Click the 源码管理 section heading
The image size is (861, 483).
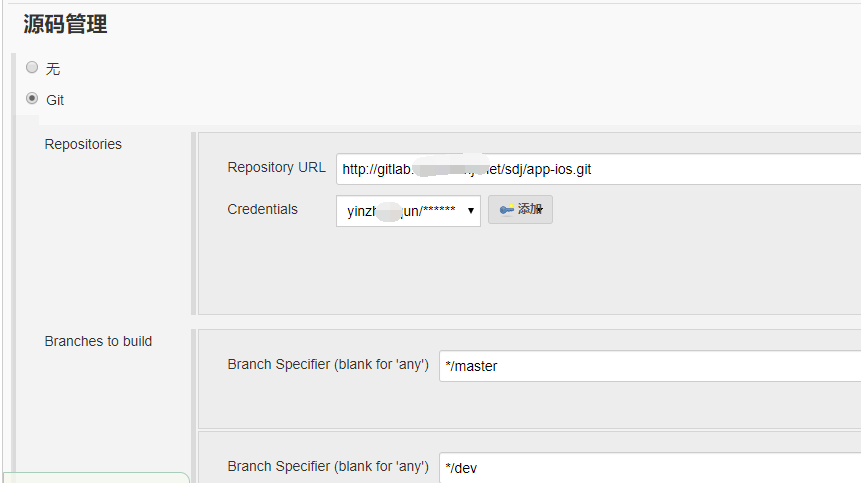[x=65, y=24]
